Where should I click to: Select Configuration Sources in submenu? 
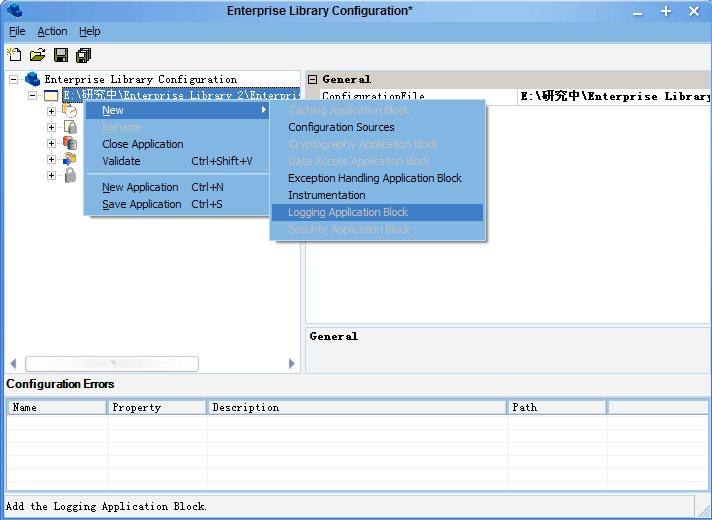[x=377, y=127]
